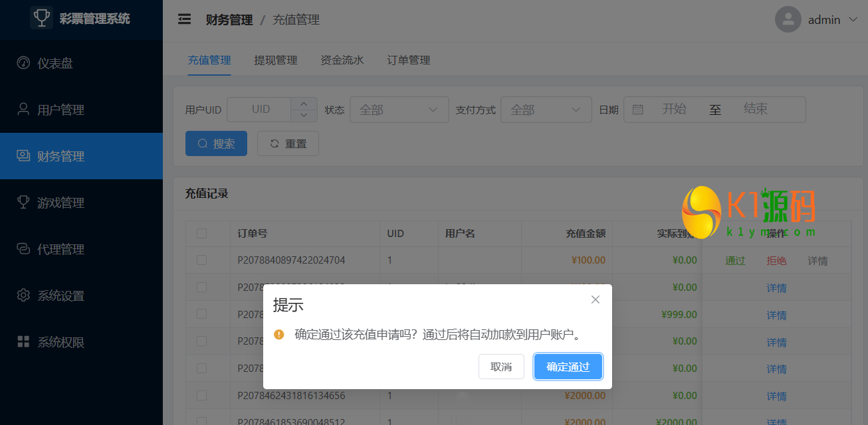Image resolution: width=868 pixels, height=425 pixels.
Task: Select 财务管理 menu item
Action: point(81,156)
